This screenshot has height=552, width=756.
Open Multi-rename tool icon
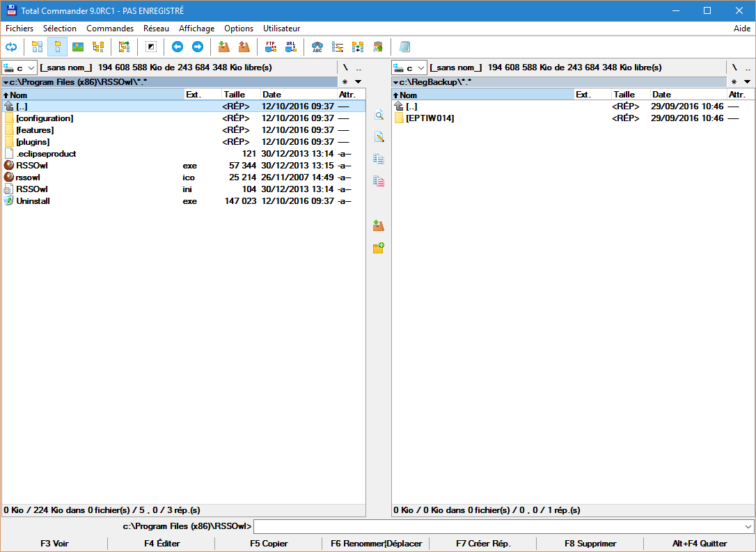coord(338,47)
